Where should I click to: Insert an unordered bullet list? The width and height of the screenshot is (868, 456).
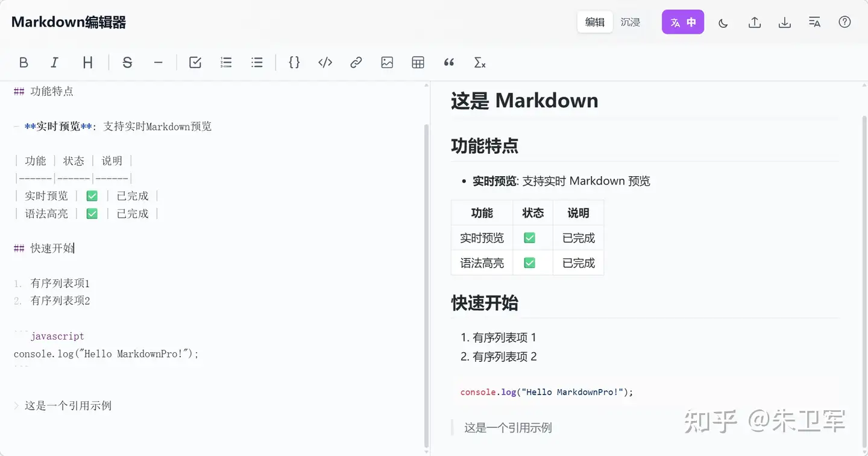point(257,62)
